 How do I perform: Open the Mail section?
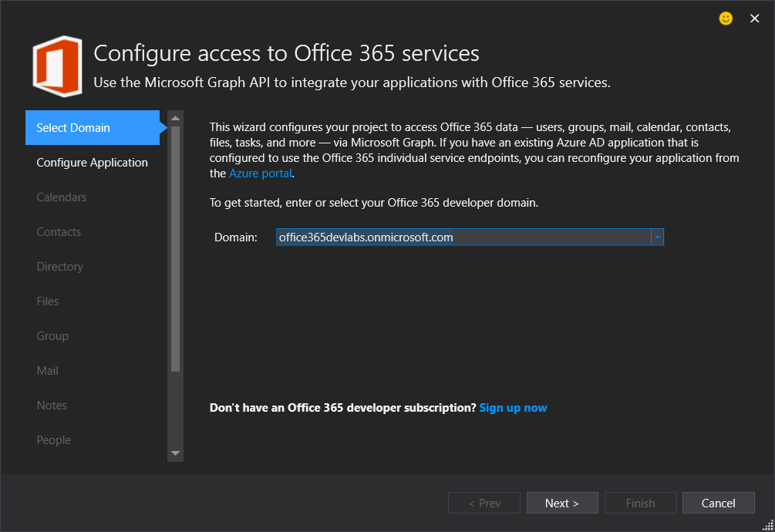(x=48, y=371)
